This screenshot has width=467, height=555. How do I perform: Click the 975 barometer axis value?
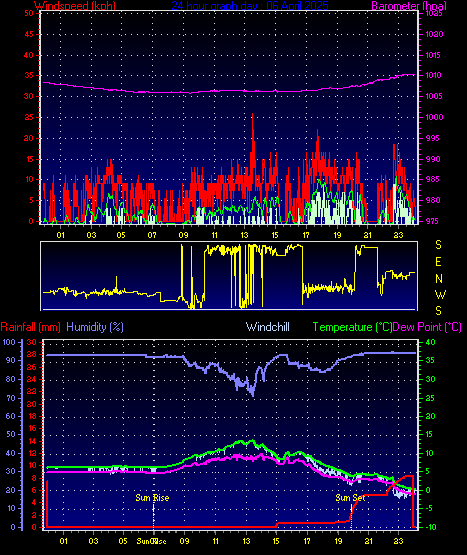432,221
